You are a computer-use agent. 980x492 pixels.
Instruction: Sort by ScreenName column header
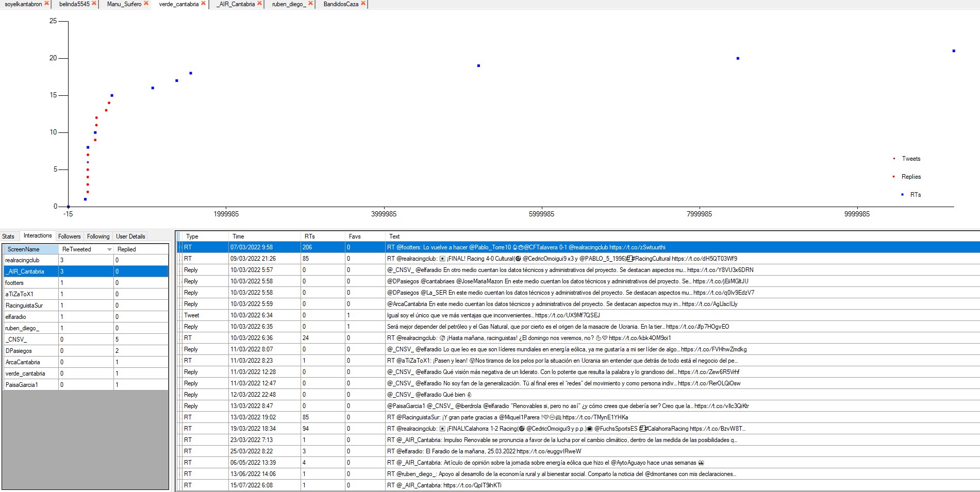tap(31, 249)
